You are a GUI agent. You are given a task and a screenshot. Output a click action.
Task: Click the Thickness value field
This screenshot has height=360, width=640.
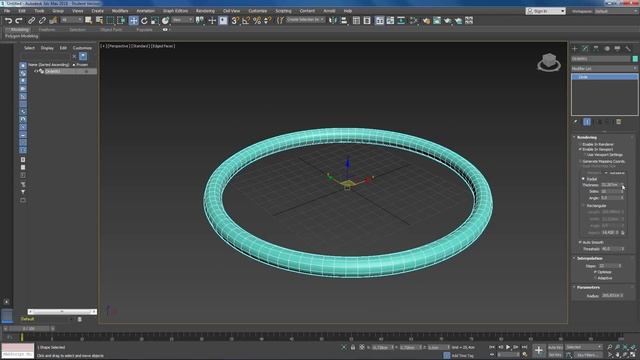[610, 185]
